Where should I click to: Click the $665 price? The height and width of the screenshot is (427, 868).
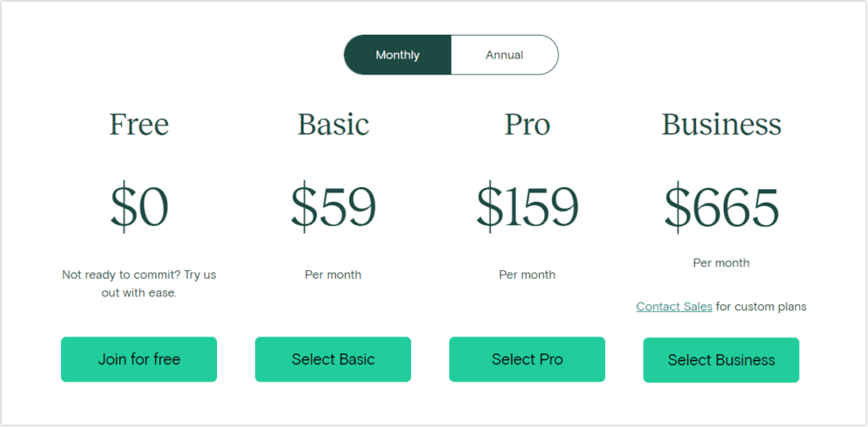(721, 208)
